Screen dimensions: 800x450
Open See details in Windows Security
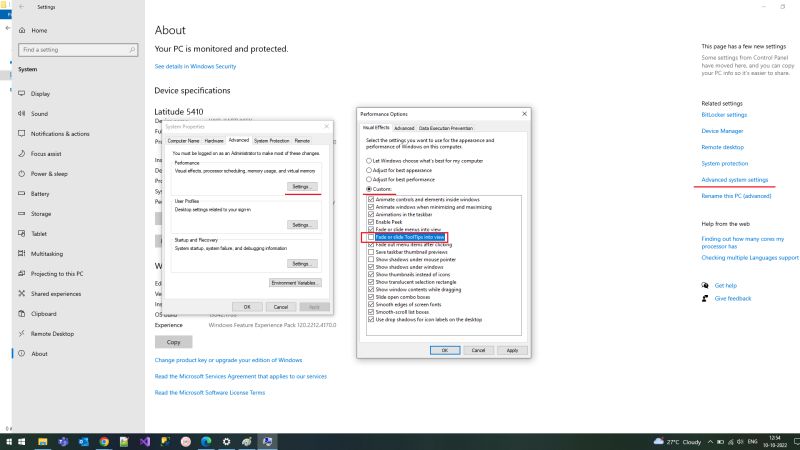195,66
